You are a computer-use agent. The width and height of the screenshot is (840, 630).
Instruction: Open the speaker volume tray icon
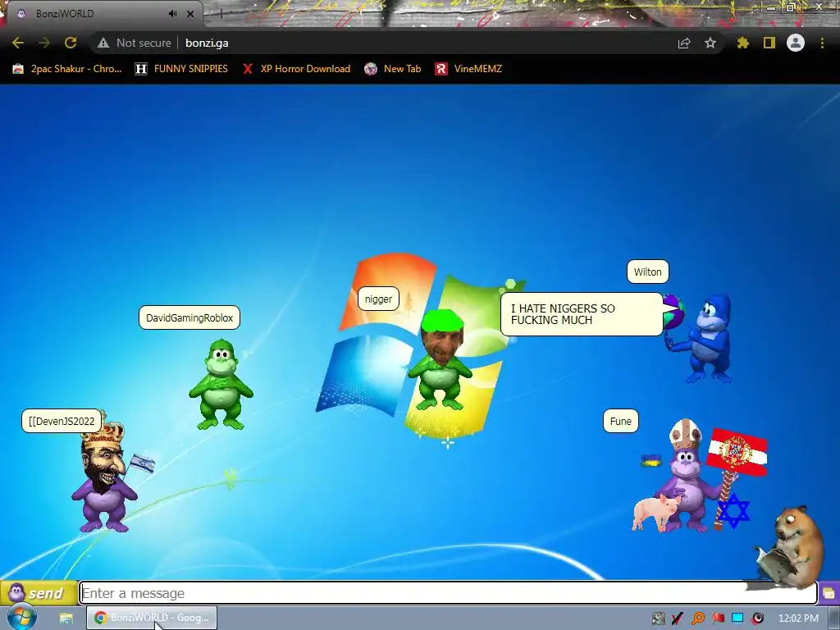coord(757,619)
